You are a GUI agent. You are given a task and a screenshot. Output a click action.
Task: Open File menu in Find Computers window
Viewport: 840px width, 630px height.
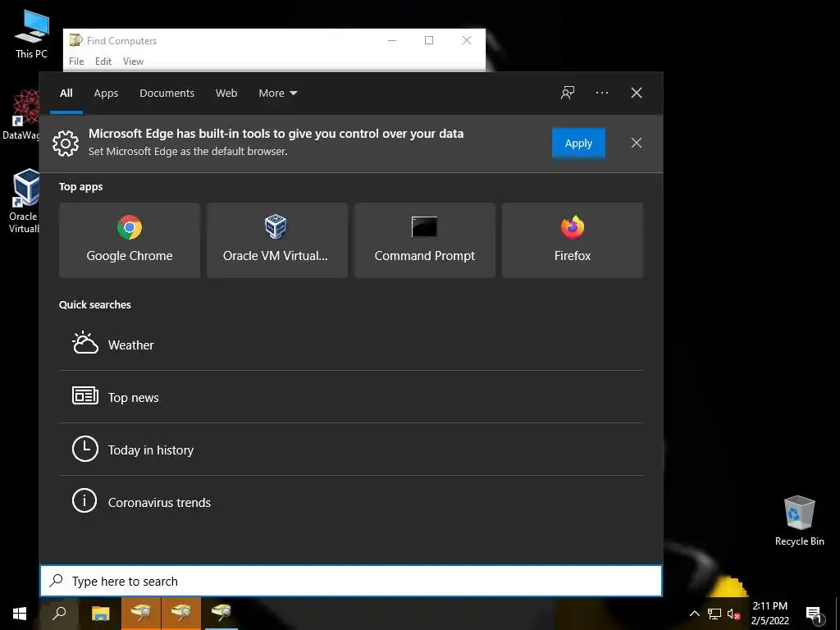pos(76,61)
